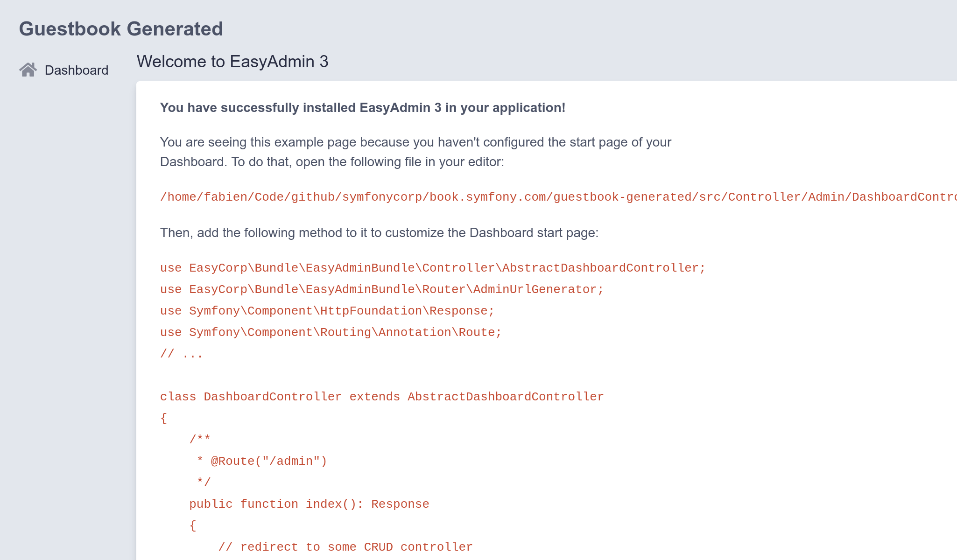The height and width of the screenshot is (560, 957).
Task: Click the 'successfully installed EasyAdmin 3' bold line
Action: coord(363,108)
